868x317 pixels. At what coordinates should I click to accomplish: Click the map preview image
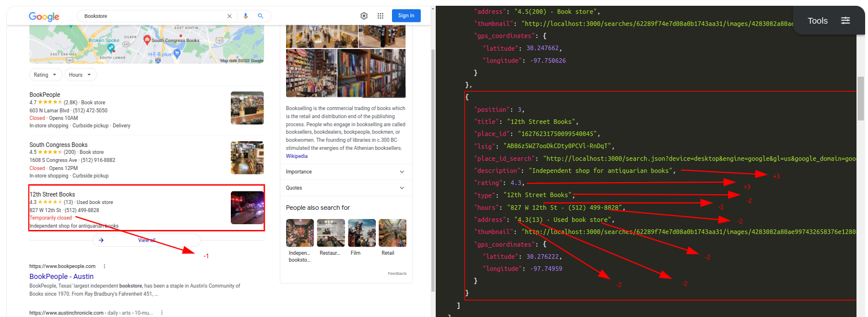147,44
